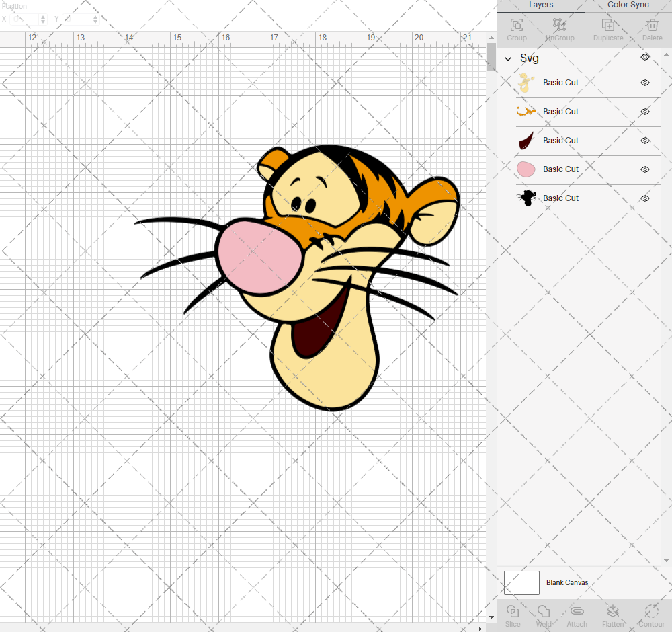The image size is (672, 632).
Task: Click the Delete trash icon
Action: click(652, 25)
